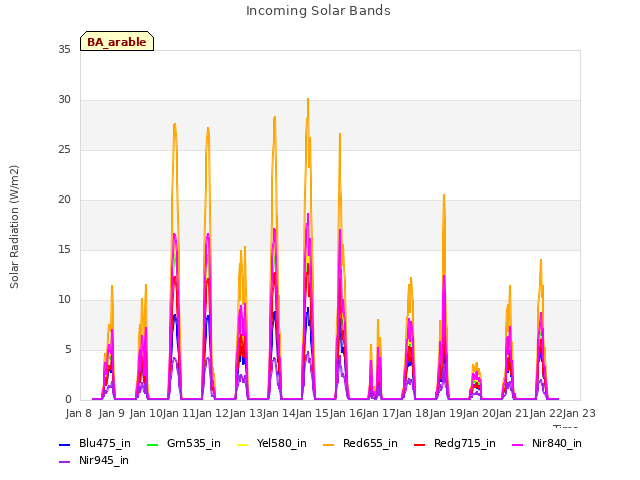Click the Jan 20 x-axis tick label
Viewport: 640px width, 480px height.
pyautogui.click(x=479, y=413)
